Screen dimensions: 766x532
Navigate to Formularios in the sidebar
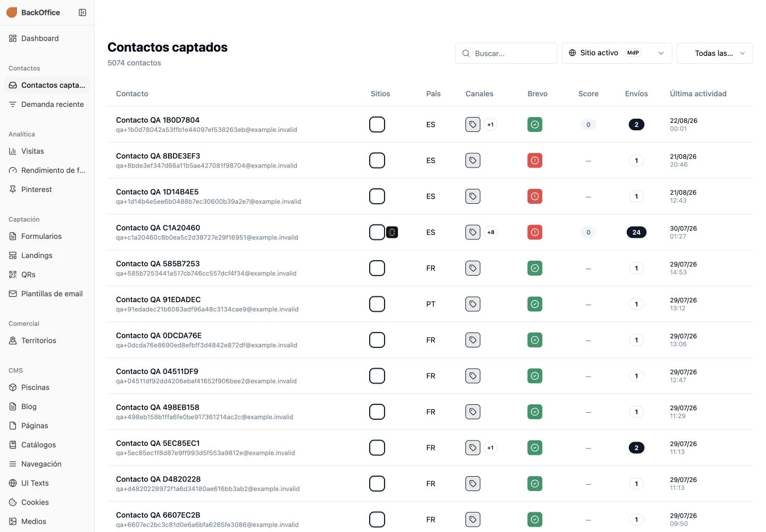[x=47, y=236]
